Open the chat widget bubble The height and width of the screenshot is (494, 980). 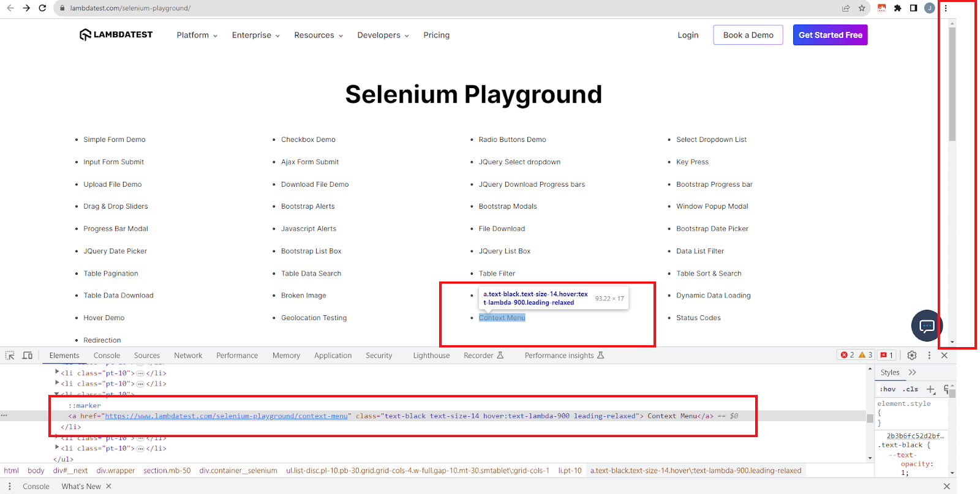pos(927,326)
